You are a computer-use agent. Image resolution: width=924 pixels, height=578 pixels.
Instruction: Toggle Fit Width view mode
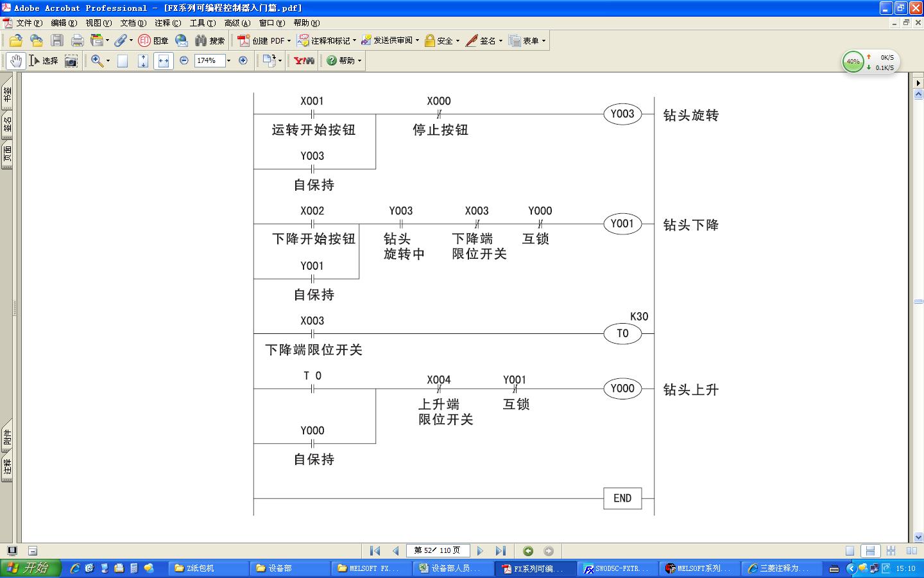[164, 60]
